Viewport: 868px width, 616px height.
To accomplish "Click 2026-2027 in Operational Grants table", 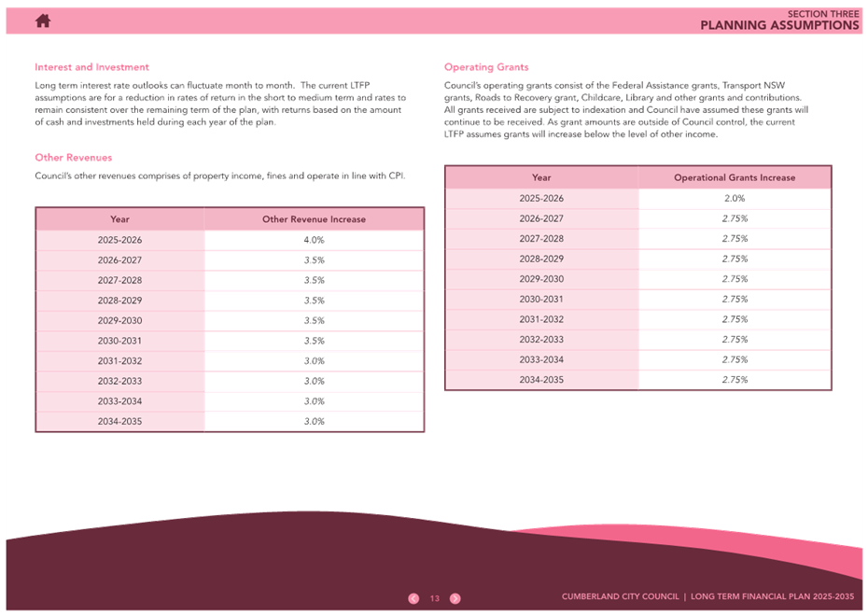I will pyautogui.click(x=541, y=218).
